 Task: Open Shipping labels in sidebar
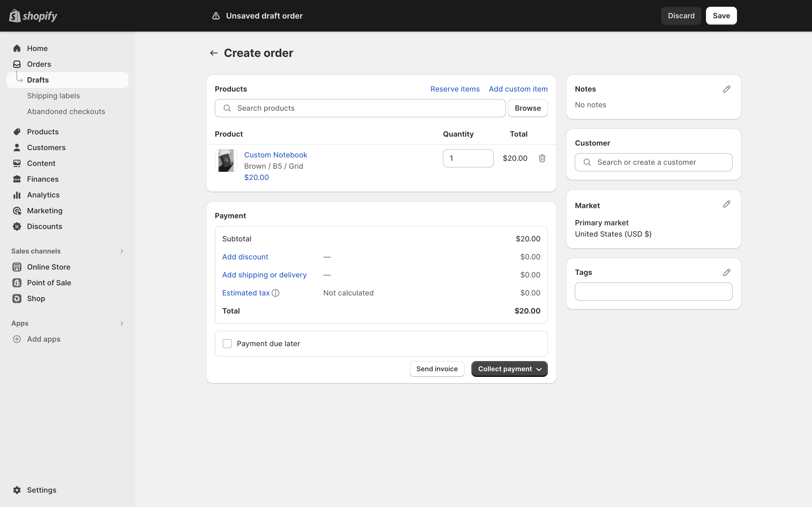click(53, 96)
